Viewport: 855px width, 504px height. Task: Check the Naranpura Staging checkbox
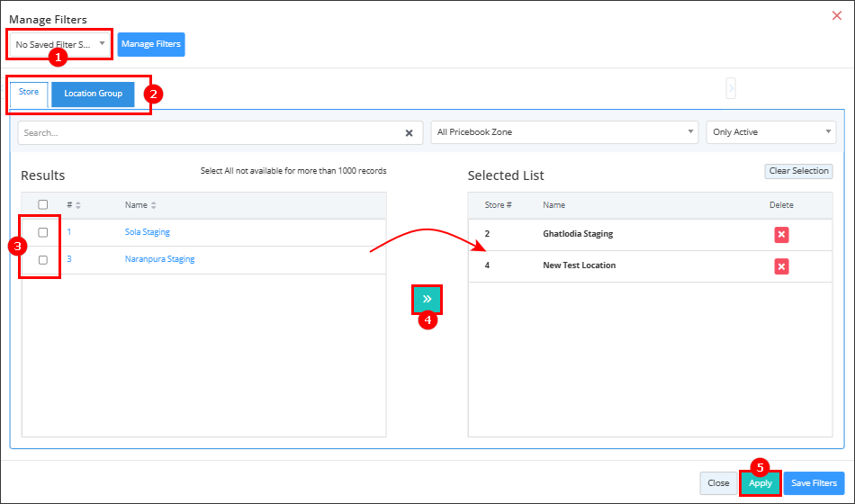[43, 259]
